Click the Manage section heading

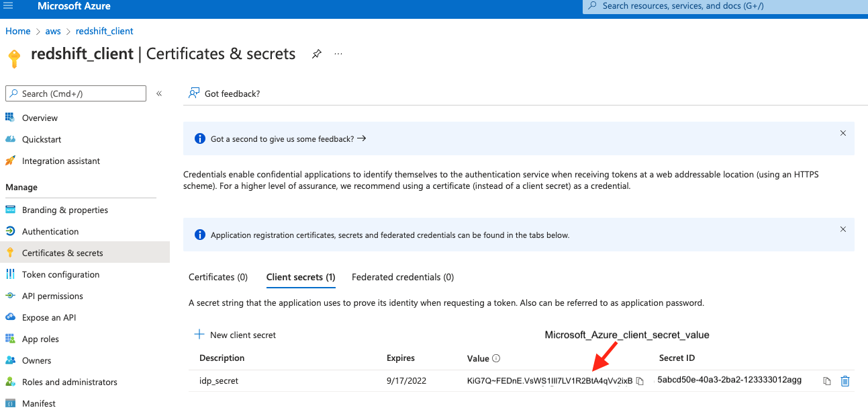(x=21, y=187)
